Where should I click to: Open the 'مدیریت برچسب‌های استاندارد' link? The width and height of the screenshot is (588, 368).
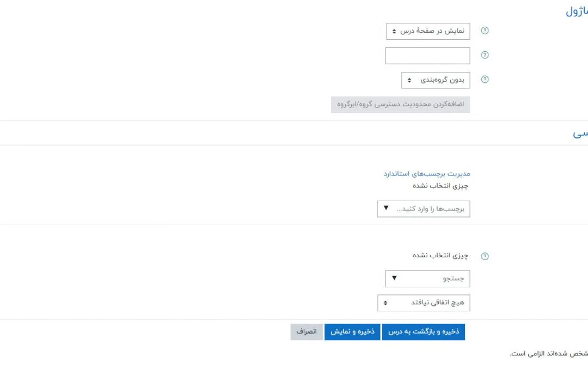[x=427, y=173]
